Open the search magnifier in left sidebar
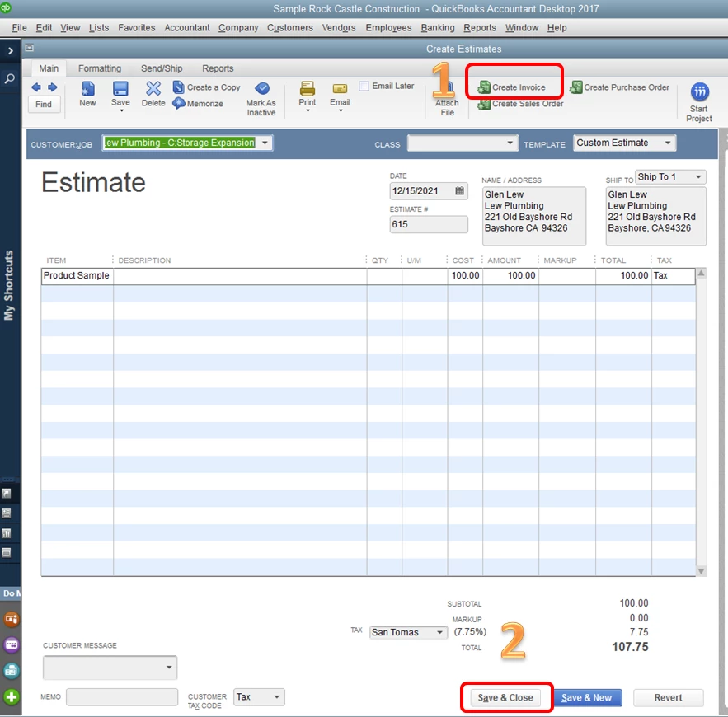This screenshot has height=717, width=728. click(x=9, y=78)
